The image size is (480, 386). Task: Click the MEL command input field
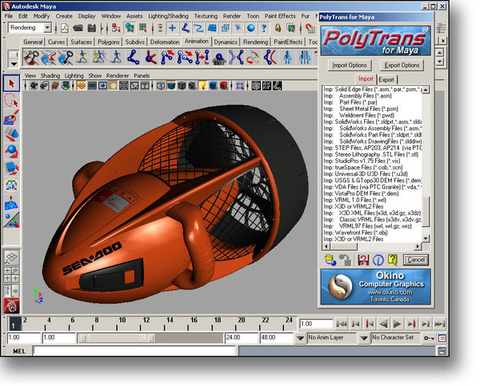(x=134, y=351)
